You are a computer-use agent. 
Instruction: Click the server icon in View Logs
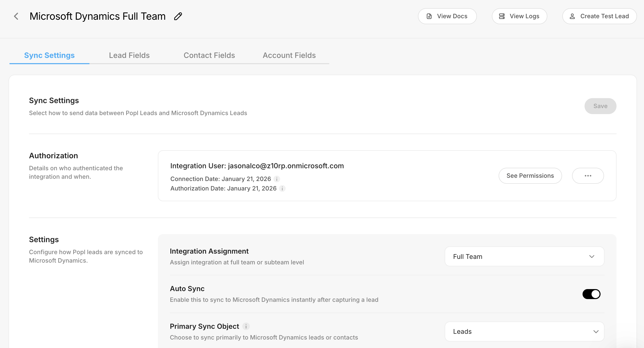click(x=502, y=16)
